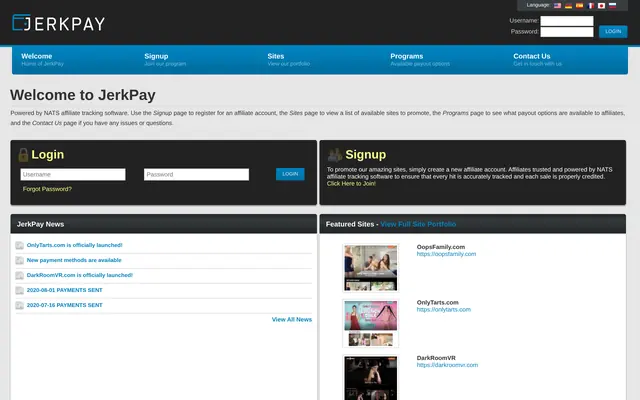Switch language to English via US flag
This screenshot has width=640, height=400.
[x=557, y=6]
